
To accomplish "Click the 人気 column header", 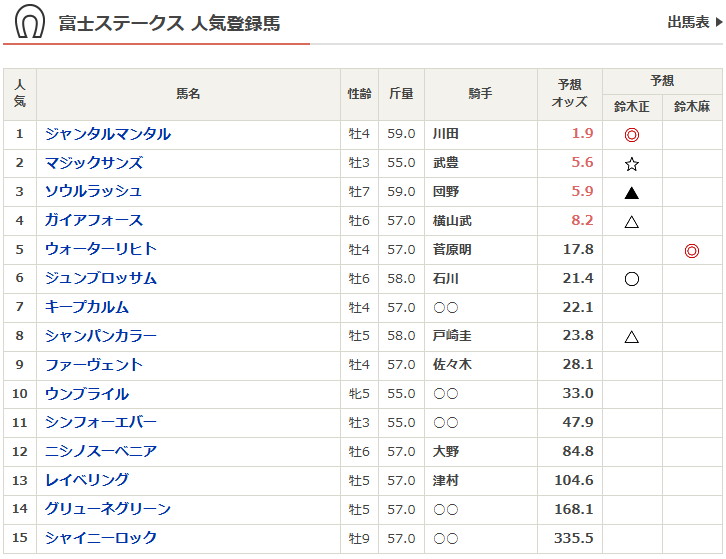I will 20,94.
